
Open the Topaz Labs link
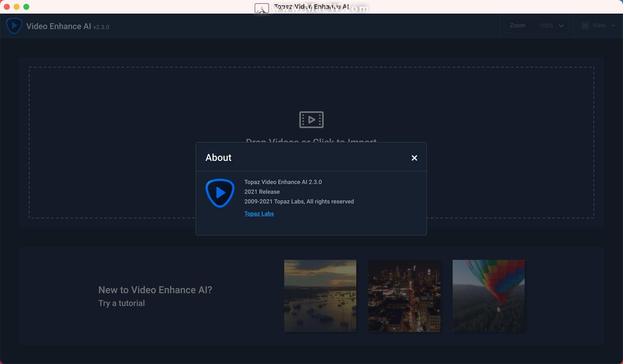pos(259,214)
